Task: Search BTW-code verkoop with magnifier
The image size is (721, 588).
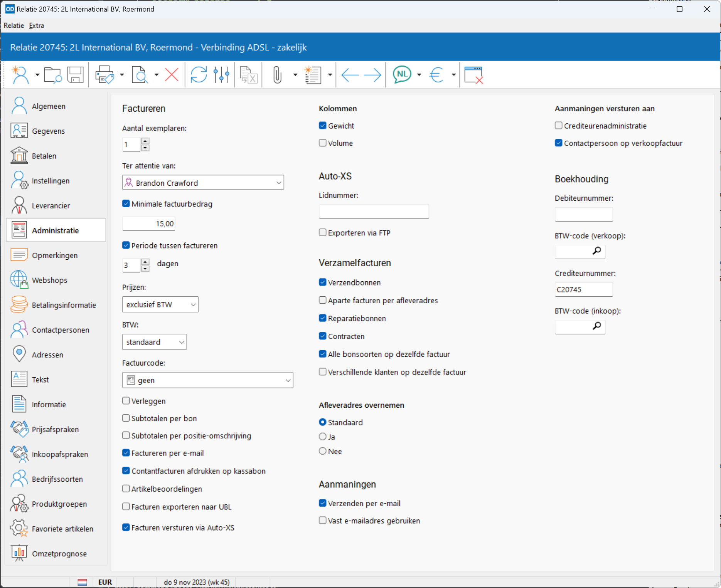Action: coord(597,251)
